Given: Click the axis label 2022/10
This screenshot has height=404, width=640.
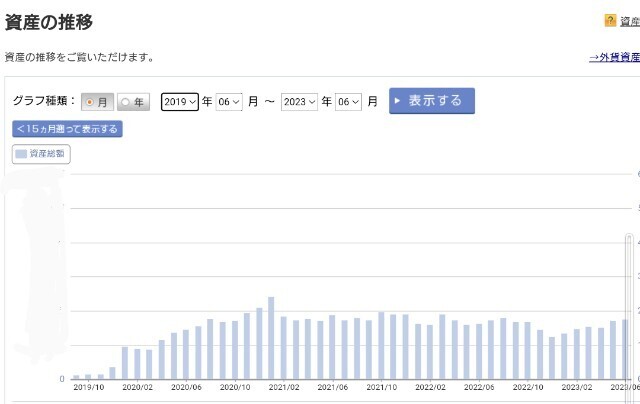Looking at the screenshot, I should (528, 387).
